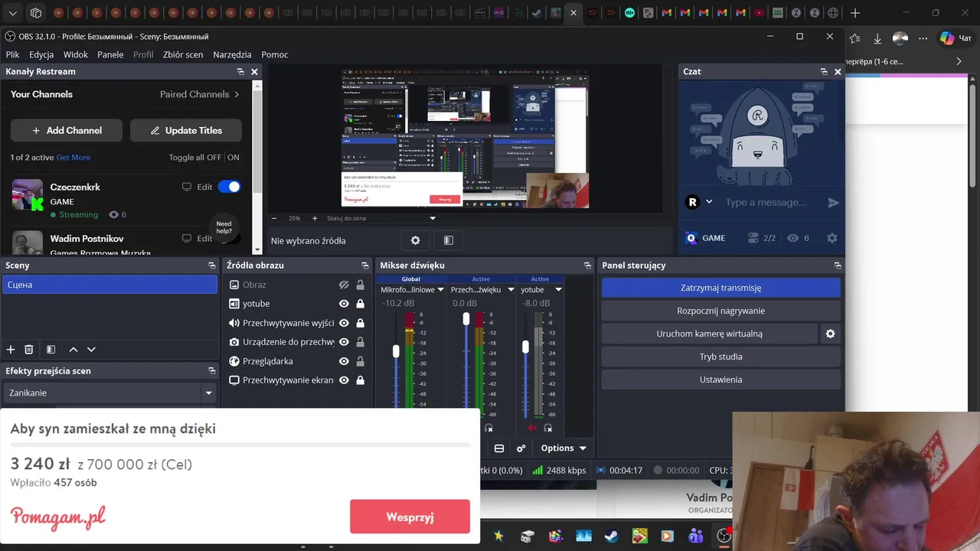Expand yotube mixer channel menu
Screen dimensions: 980x551
pos(558,290)
